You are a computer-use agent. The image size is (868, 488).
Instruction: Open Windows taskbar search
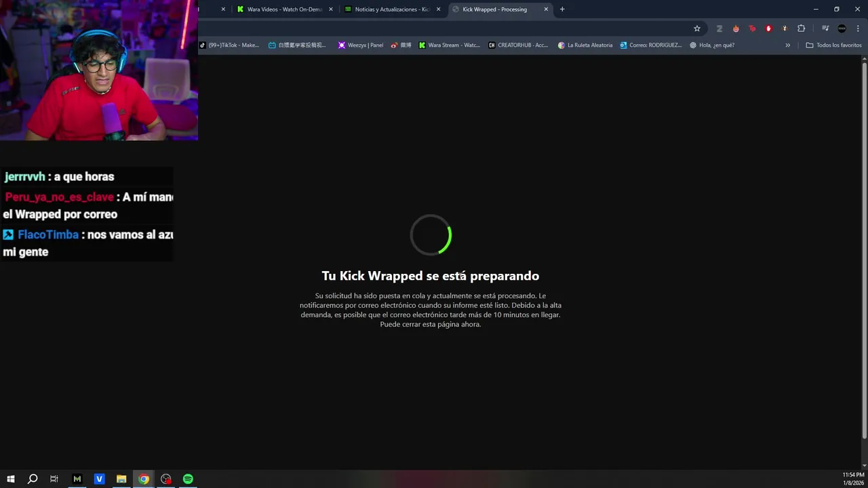pyautogui.click(x=33, y=479)
